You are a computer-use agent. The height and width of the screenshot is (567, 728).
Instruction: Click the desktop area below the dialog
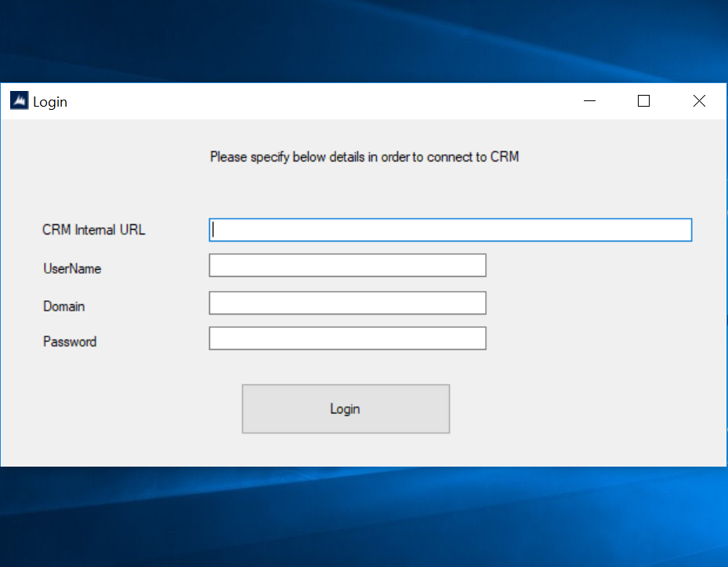tap(364, 518)
